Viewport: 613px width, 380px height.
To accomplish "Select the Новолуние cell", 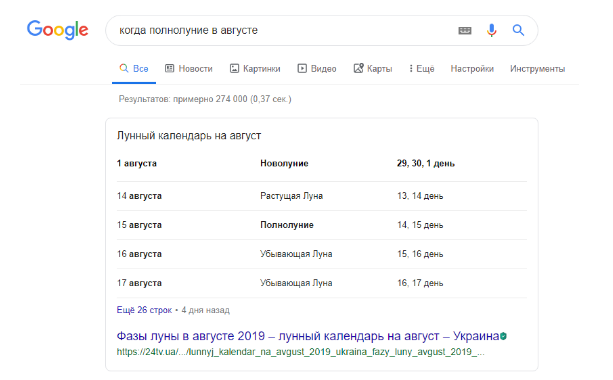I will pos(284,163).
